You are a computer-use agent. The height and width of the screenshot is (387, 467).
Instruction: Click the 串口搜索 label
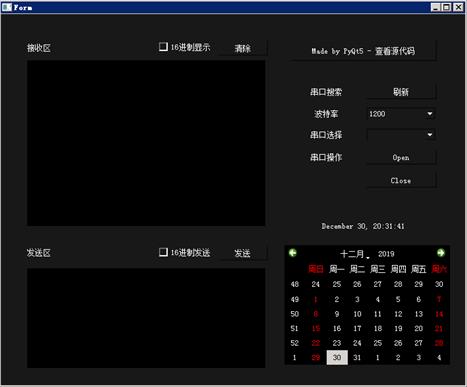(326, 92)
